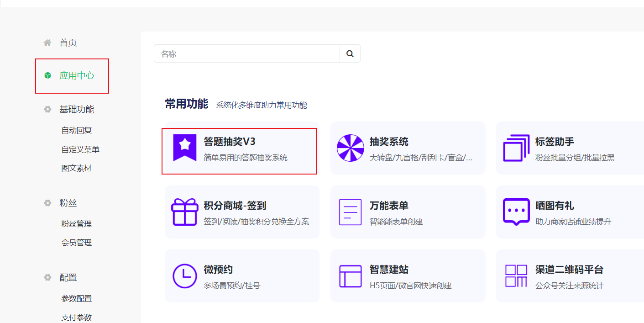Open 支付参数 in the sidebar

point(77,317)
